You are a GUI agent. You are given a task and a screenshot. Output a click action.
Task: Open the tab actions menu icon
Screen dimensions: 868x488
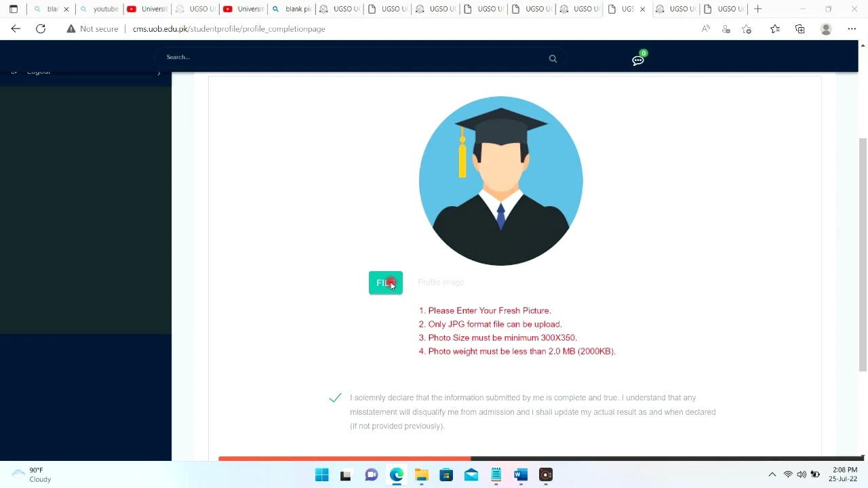click(x=13, y=9)
